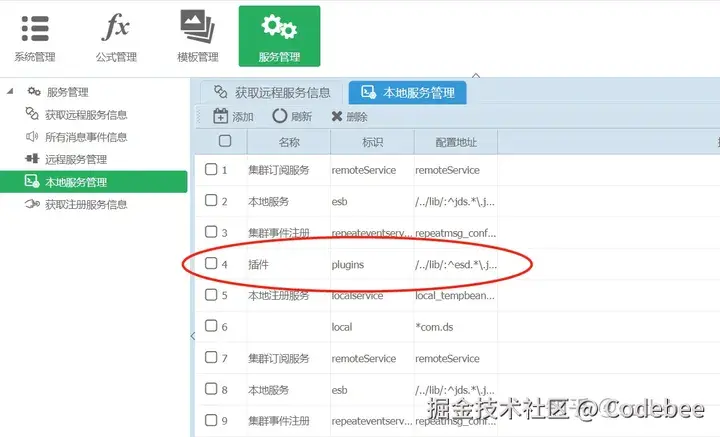
Task: Click row 7 remoteService address cell
Action: [x=456, y=359]
